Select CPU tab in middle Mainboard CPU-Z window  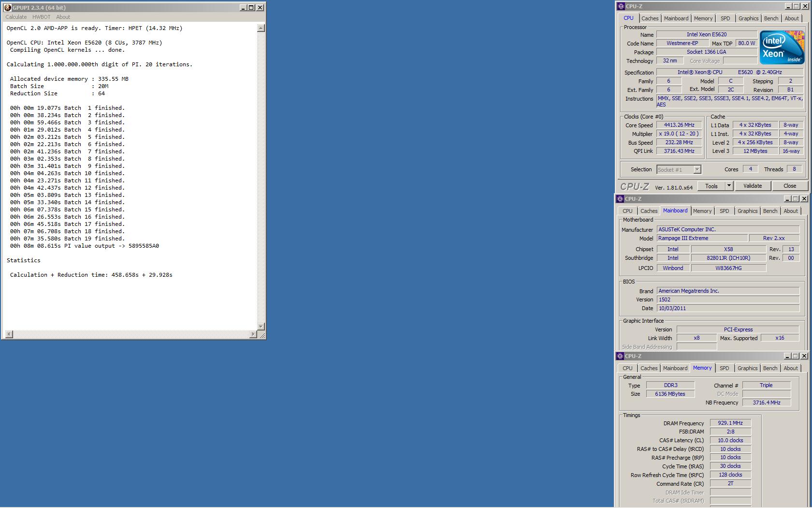pos(627,211)
